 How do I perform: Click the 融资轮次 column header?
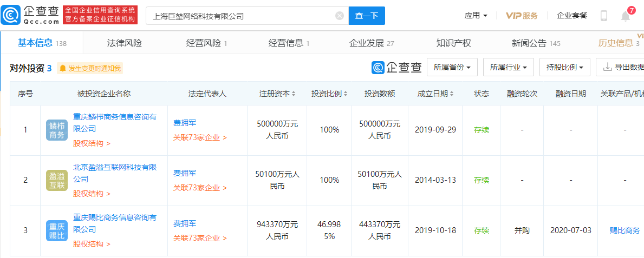pyautogui.click(x=522, y=94)
